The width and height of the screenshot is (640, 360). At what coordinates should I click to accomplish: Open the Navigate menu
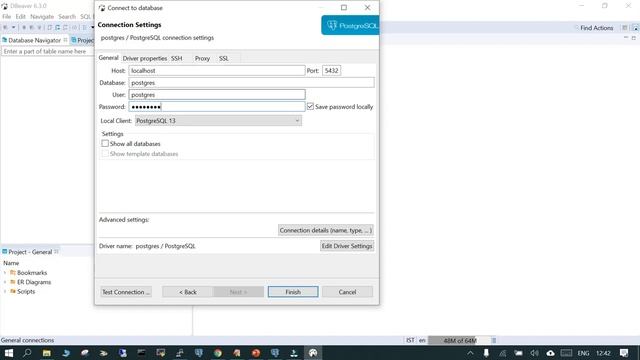[x=42, y=17]
